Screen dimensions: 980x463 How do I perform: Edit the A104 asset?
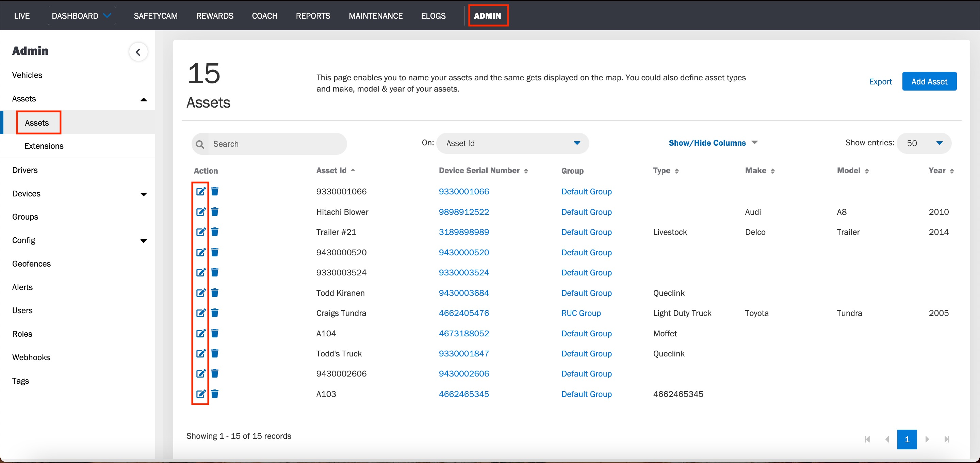click(x=201, y=333)
